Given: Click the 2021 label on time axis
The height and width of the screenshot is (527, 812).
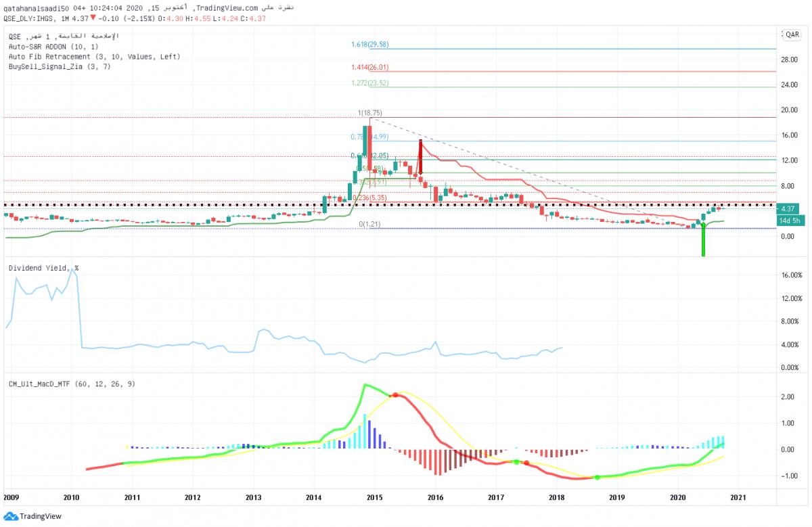Looking at the screenshot, I should click(x=738, y=497).
